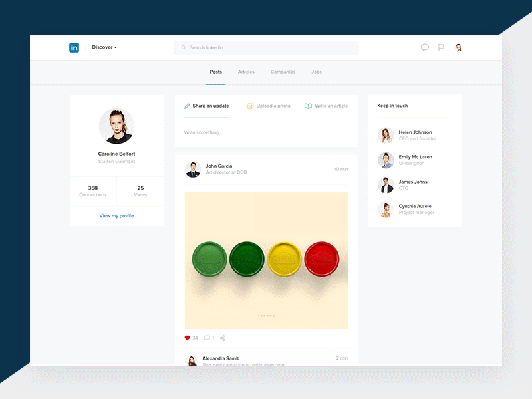532x399 pixels.
Task: Open Emily Mc Laren's profile name
Action: 415,157
